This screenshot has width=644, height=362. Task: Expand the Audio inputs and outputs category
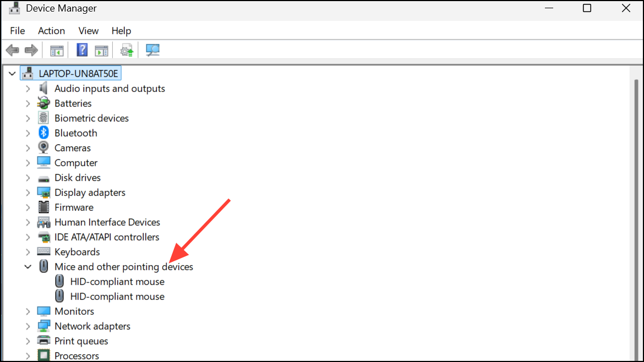coord(28,89)
